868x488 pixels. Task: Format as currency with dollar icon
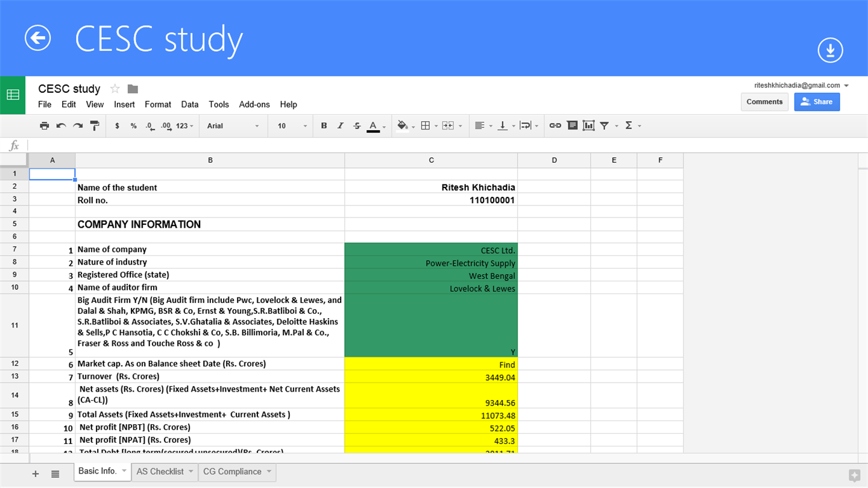(x=117, y=125)
